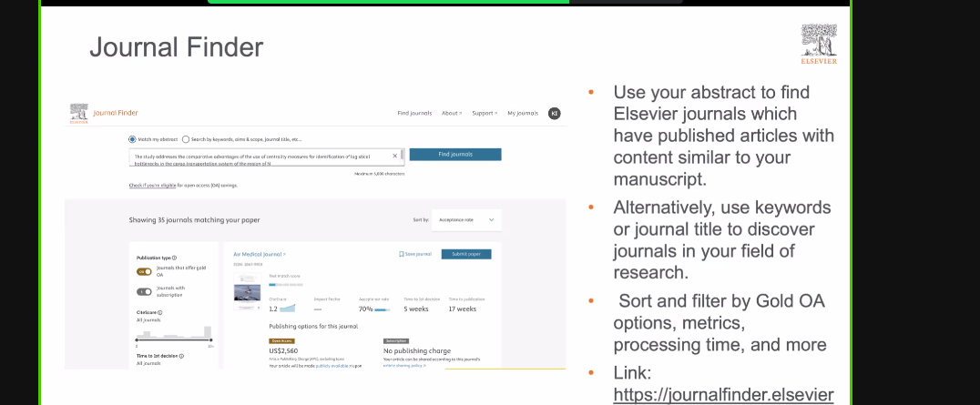The image size is (980, 405).
Task: Open the Time to 1st decision info icon
Action: pyautogui.click(x=181, y=356)
